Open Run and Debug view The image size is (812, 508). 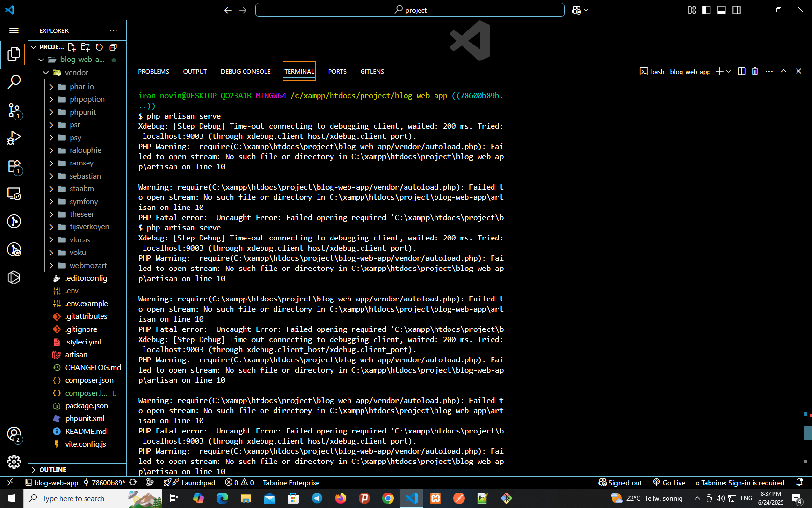[x=14, y=138]
